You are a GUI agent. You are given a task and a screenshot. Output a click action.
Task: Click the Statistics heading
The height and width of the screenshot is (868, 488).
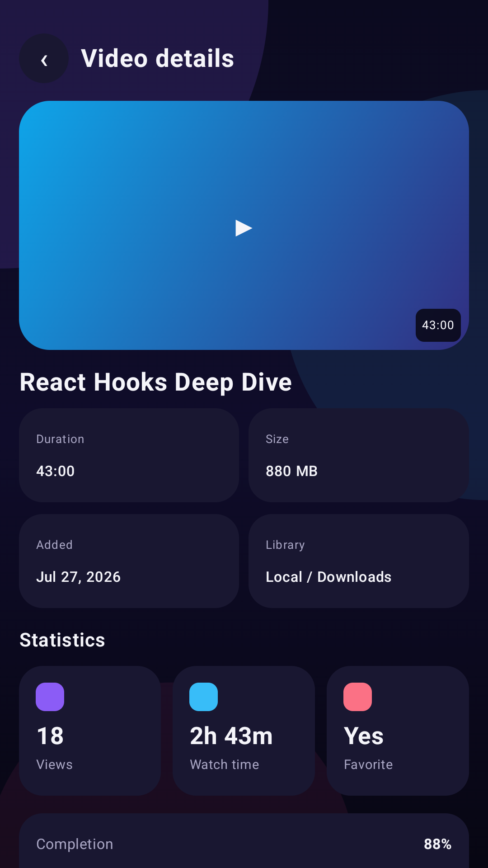tap(62, 640)
